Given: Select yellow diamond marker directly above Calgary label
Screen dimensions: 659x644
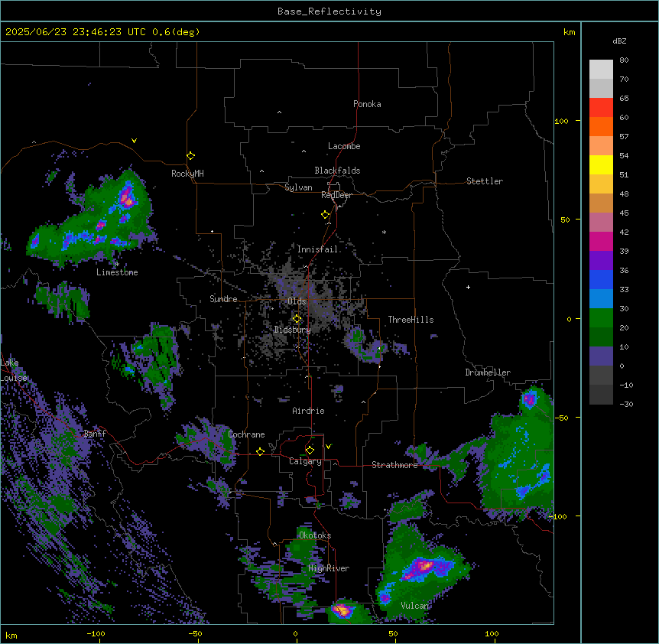Looking at the screenshot, I should 310,450.
